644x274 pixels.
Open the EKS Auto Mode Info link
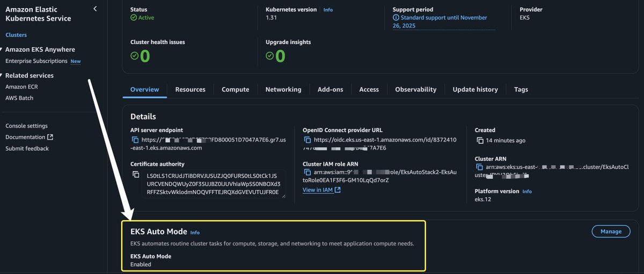(x=195, y=233)
